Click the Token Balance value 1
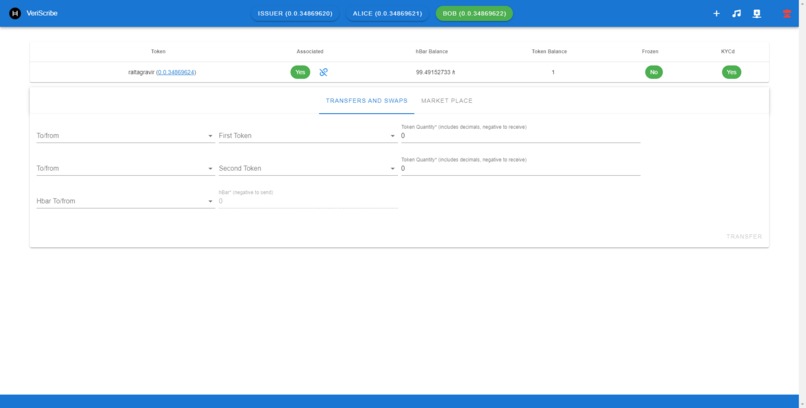The height and width of the screenshot is (408, 806). [553, 72]
